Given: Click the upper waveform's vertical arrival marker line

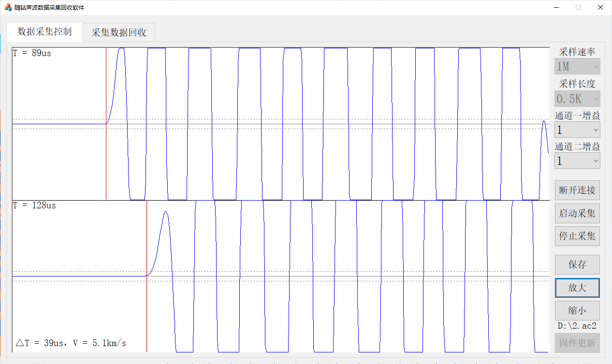Looking at the screenshot, I should point(106,160).
